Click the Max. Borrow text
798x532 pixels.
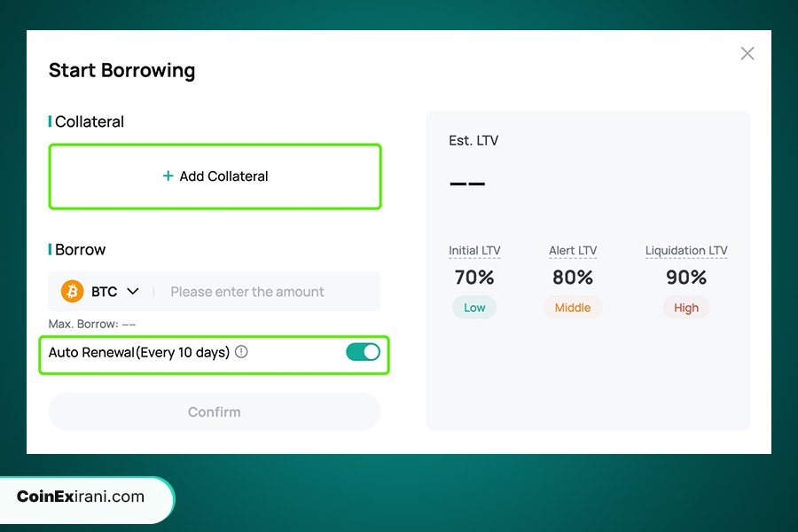(x=92, y=324)
